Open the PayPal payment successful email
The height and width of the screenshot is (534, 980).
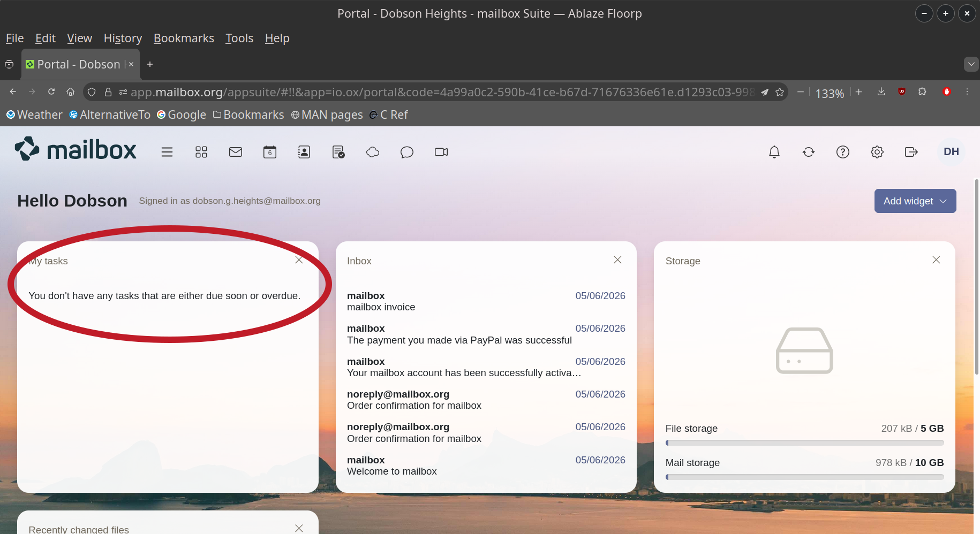486,334
